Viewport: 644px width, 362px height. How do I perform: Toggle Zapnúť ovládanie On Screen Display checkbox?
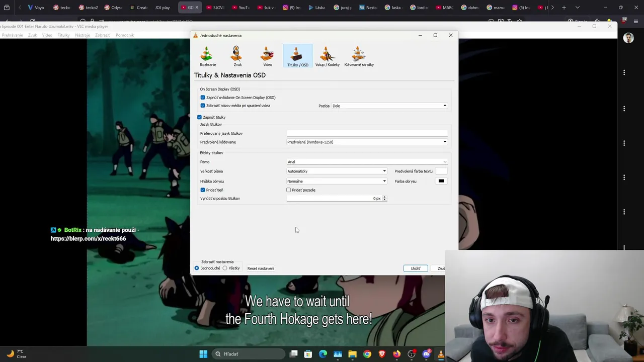[x=203, y=98]
